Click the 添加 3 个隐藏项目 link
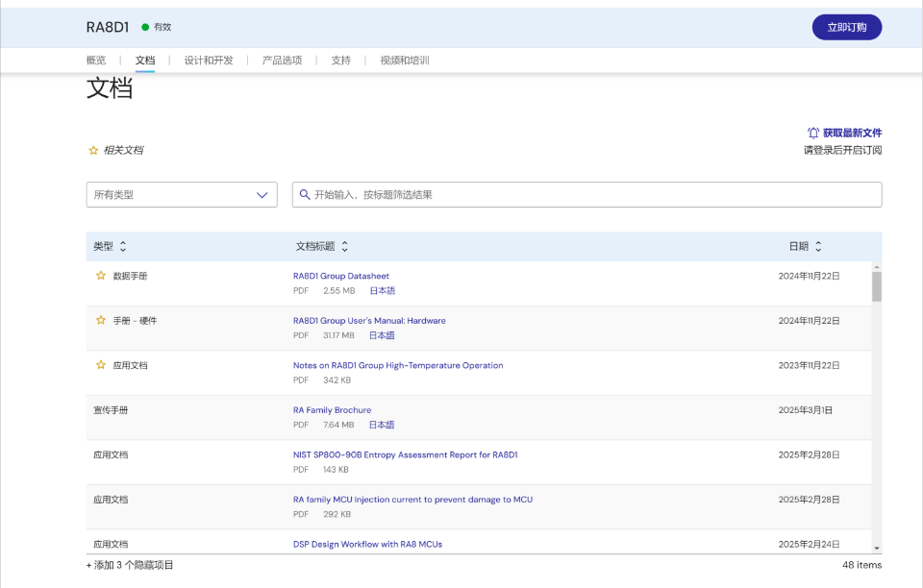The width and height of the screenshot is (923, 588). click(x=130, y=565)
